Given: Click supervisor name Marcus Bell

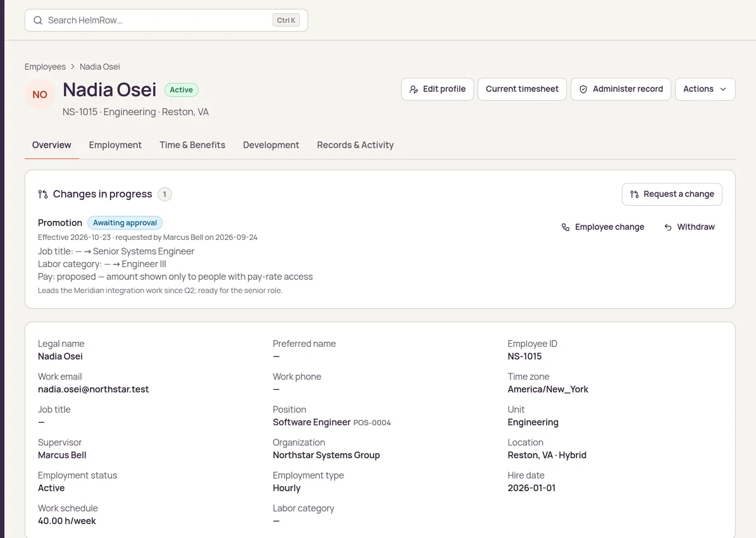Looking at the screenshot, I should coord(62,455).
